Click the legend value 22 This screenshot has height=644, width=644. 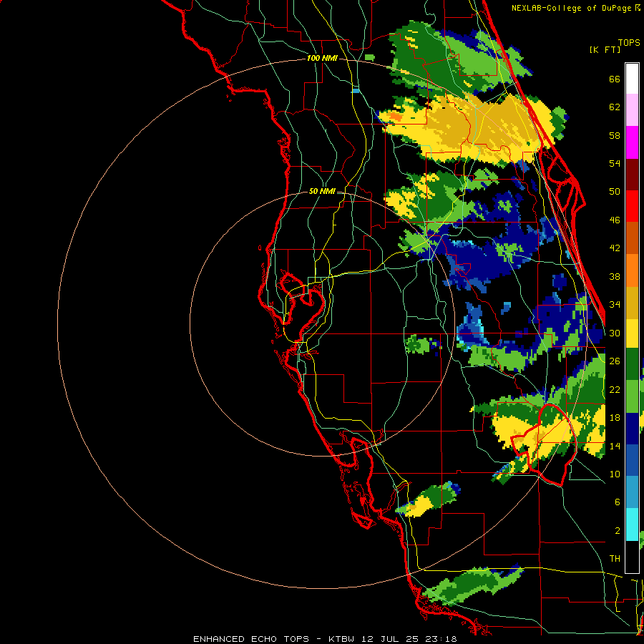(615, 389)
